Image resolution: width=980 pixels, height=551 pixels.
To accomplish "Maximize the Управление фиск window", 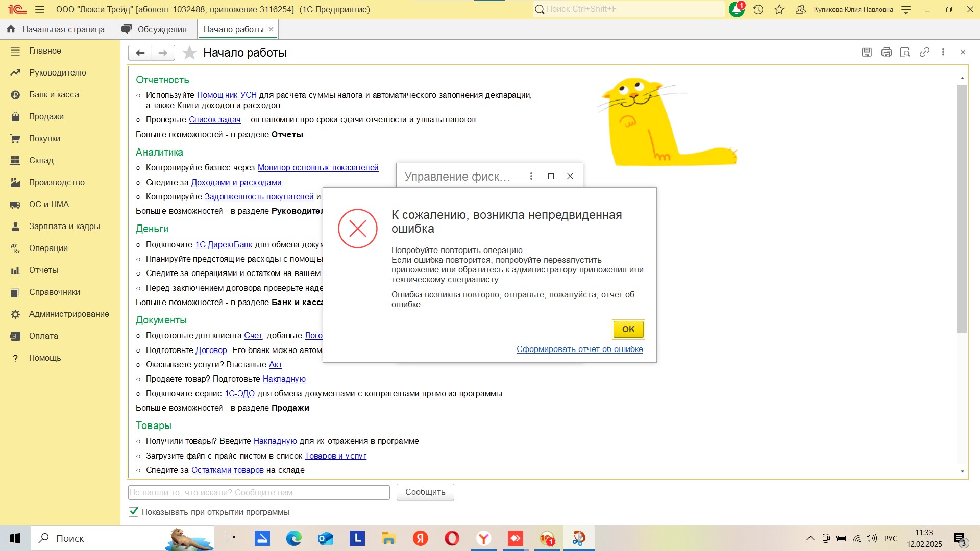I will point(551,176).
